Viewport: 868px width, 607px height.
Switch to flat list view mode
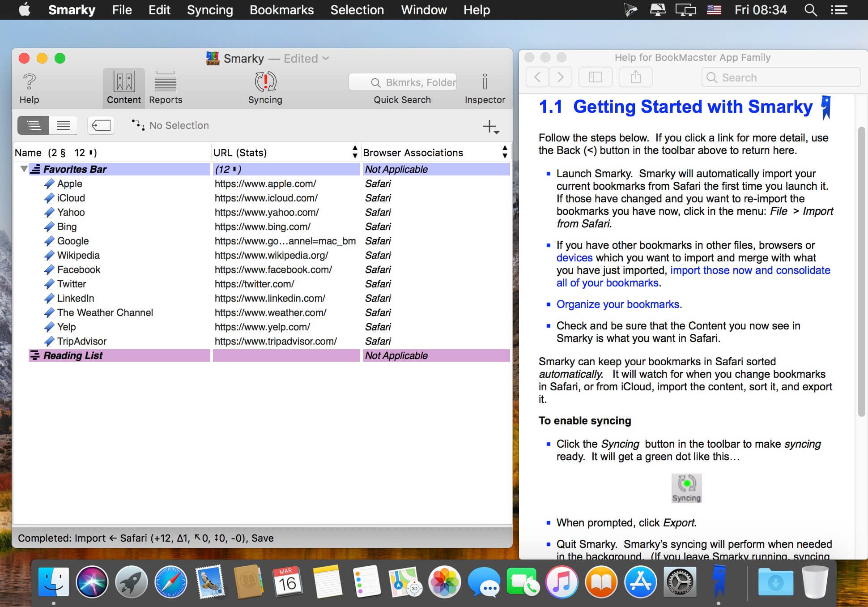tap(64, 125)
